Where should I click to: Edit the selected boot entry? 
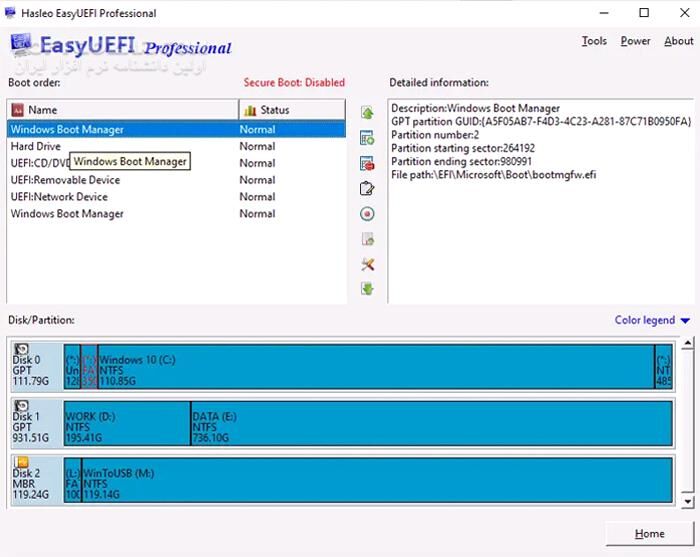point(367,189)
